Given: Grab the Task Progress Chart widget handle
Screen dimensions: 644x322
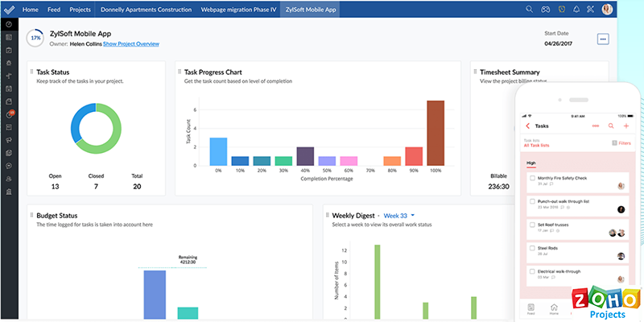Looking at the screenshot, I should pos(180,72).
